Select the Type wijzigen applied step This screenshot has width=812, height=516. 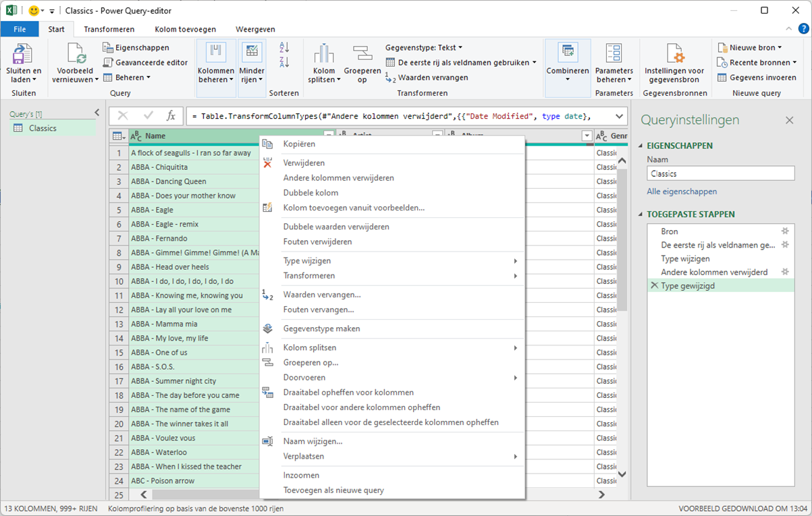(721, 258)
